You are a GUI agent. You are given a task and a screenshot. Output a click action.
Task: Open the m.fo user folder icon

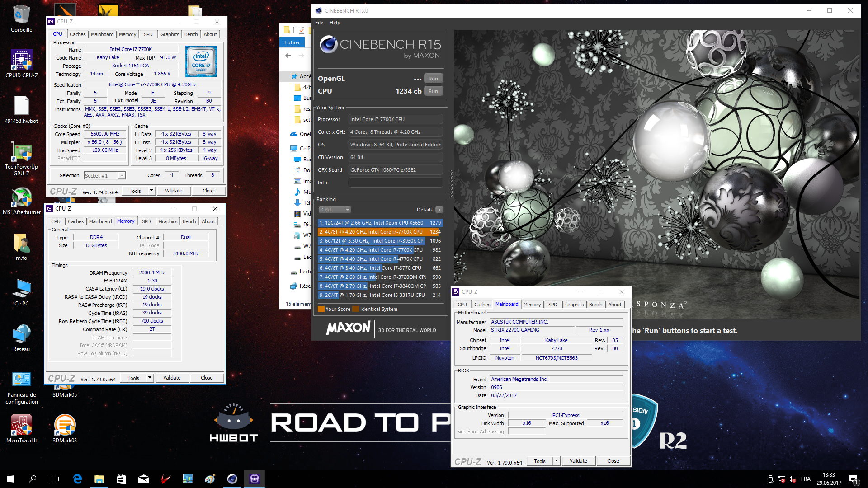[x=21, y=247]
